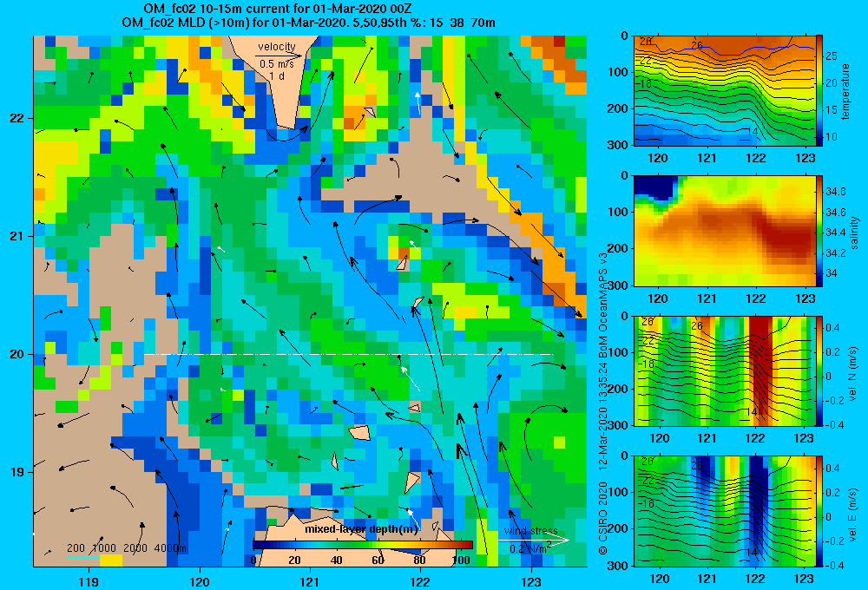Click the mixed-layer depth color bar

pyautogui.click(x=363, y=545)
